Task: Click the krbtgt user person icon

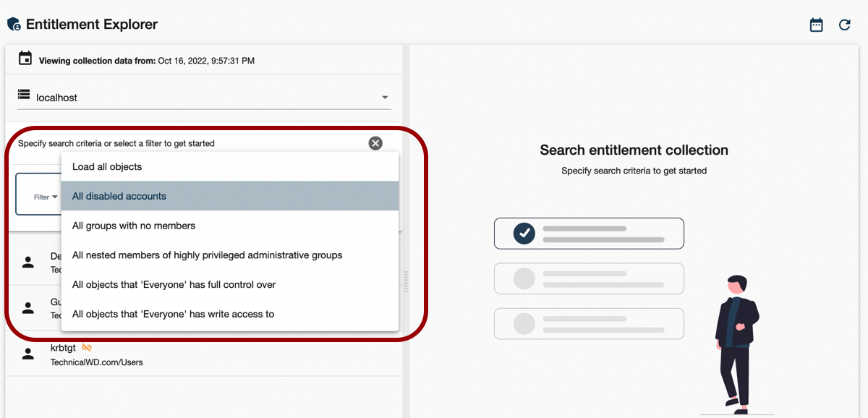Action: [x=28, y=354]
